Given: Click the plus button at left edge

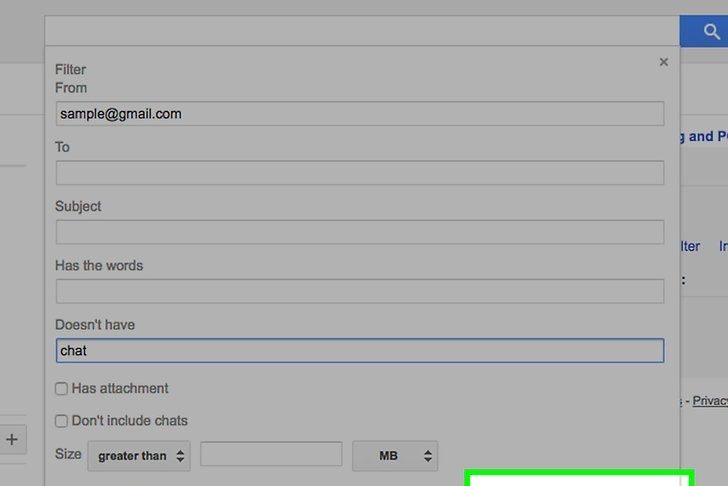Looking at the screenshot, I should tap(12, 439).
